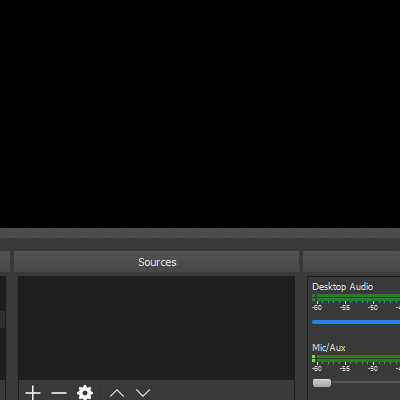Click the Mic/Aux slider track right of the handle
The height and width of the screenshot is (400, 400).
click(x=366, y=383)
